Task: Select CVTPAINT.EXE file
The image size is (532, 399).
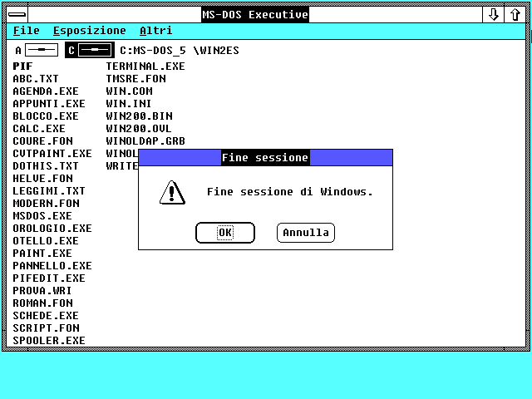Action: (52, 153)
